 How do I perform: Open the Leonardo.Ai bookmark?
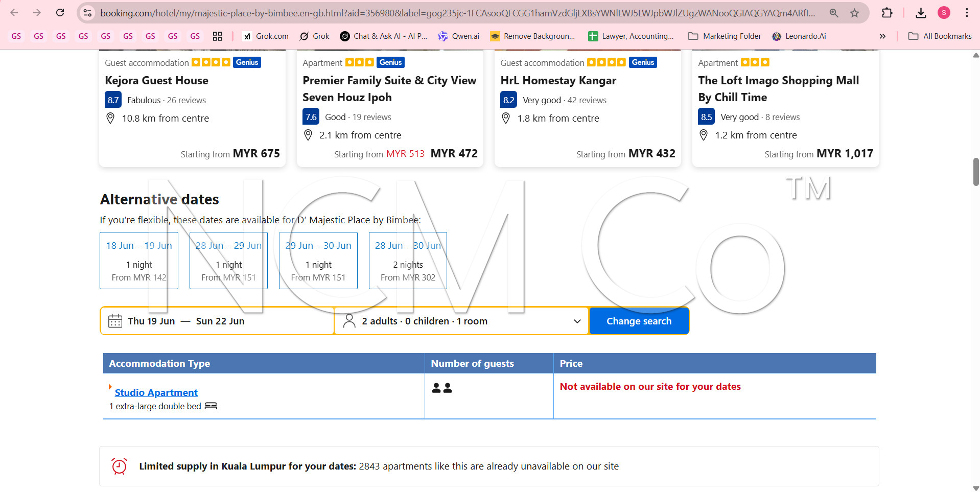pyautogui.click(x=799, y=36)
